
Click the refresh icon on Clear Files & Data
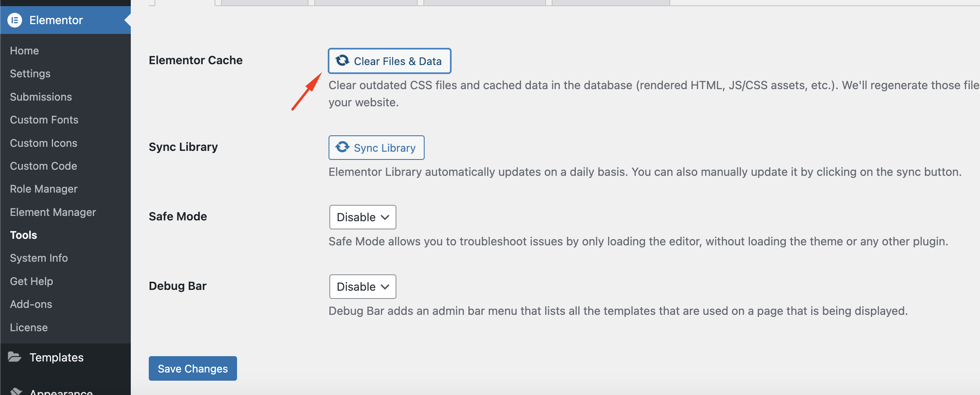(342, 61)
